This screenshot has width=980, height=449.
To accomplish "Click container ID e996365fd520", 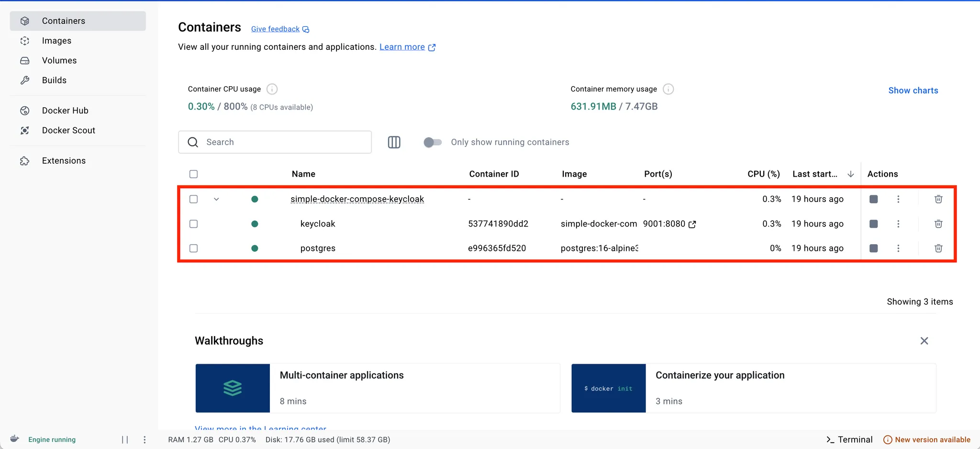I will click(x=497, y=248).
